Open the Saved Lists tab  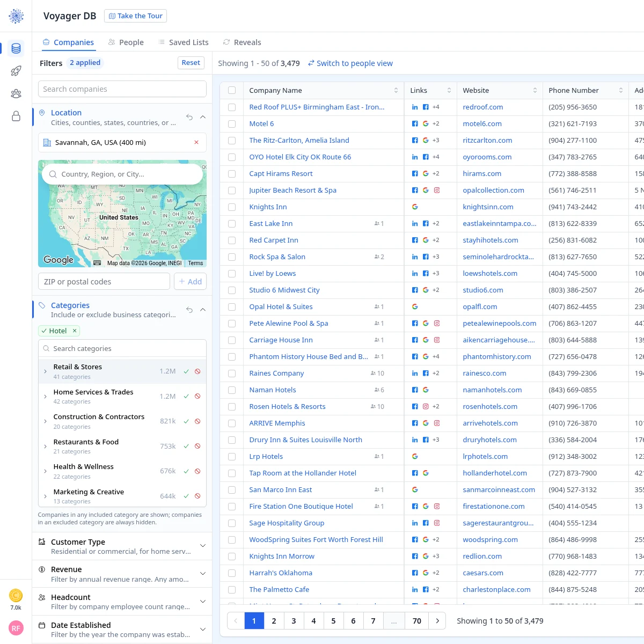184,42
